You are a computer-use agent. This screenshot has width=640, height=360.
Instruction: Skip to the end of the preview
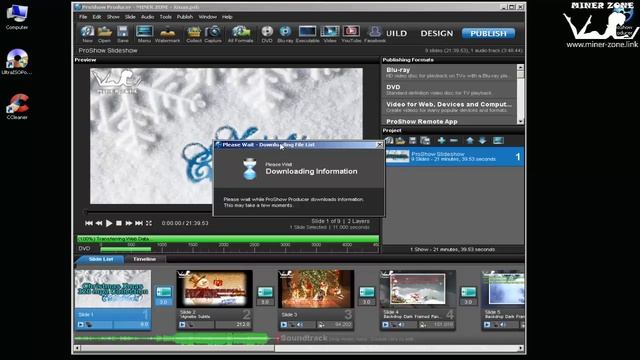(x=139, y=223)
